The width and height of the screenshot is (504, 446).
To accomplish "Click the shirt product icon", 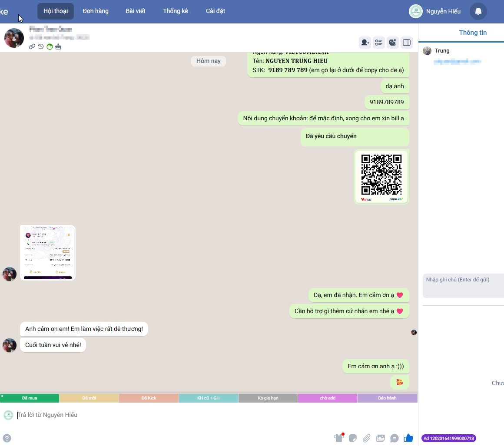I will pyautogui.click(x=338, y=438).
